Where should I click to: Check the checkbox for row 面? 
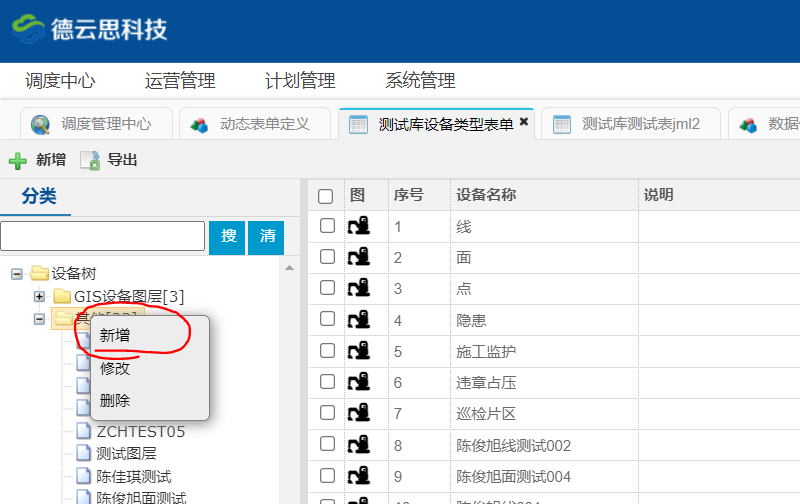(327, 258)
